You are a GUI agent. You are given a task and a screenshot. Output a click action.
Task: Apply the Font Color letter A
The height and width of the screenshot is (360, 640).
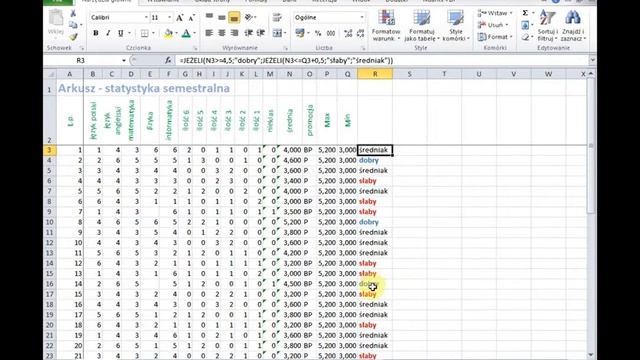pyautogui.click(x=186, y=33)
